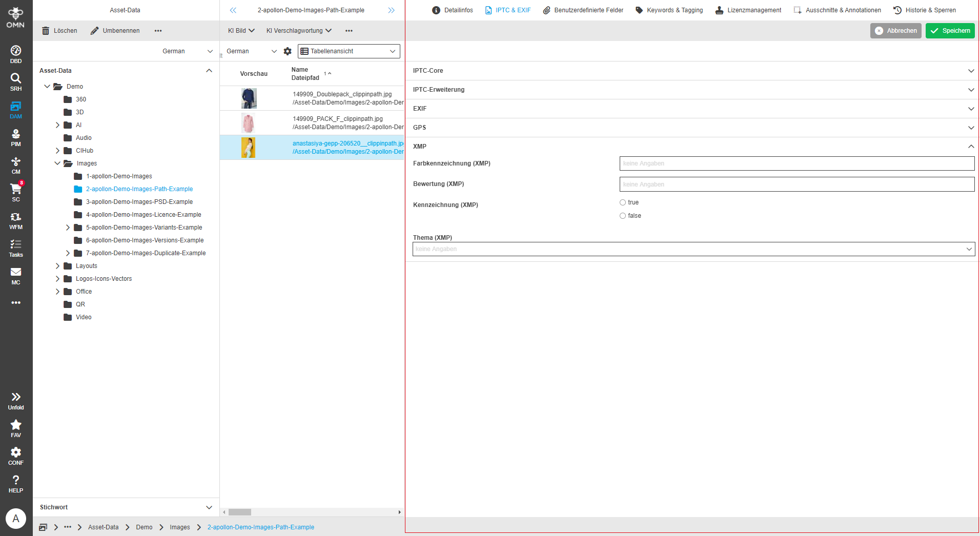
Task: Open the SC shopping cart
Action: (16, 193)
